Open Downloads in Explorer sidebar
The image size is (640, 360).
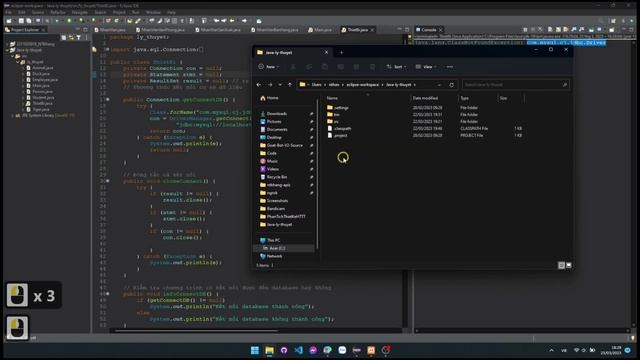coord(273,113)
